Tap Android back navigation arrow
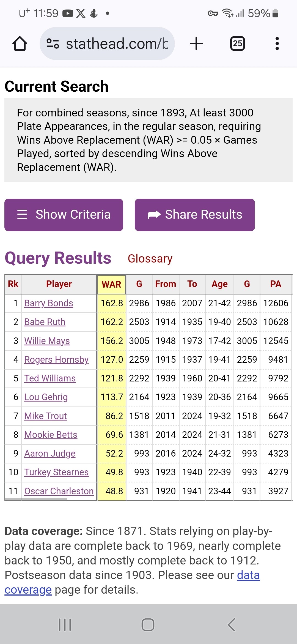297x644 pixels. click(x=232, y=625)
